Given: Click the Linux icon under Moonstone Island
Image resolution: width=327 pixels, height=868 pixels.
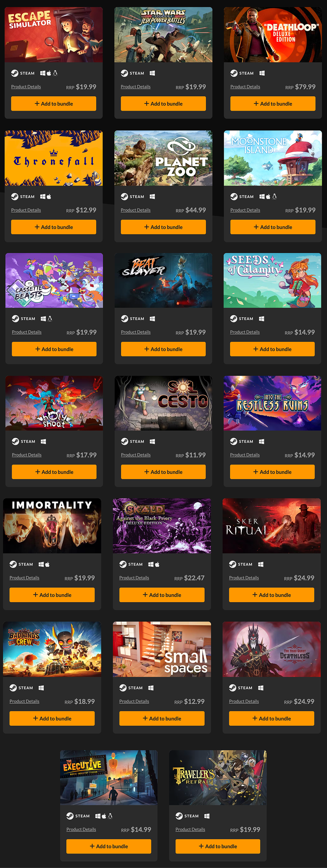Looking at the screenshot, I should pyautogui.click(x=274, y=196).
